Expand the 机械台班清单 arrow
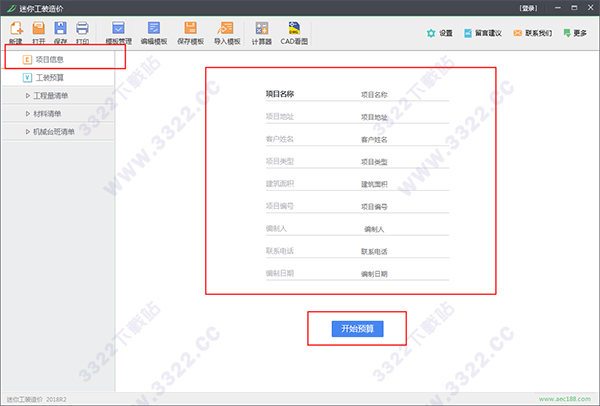 28,132
